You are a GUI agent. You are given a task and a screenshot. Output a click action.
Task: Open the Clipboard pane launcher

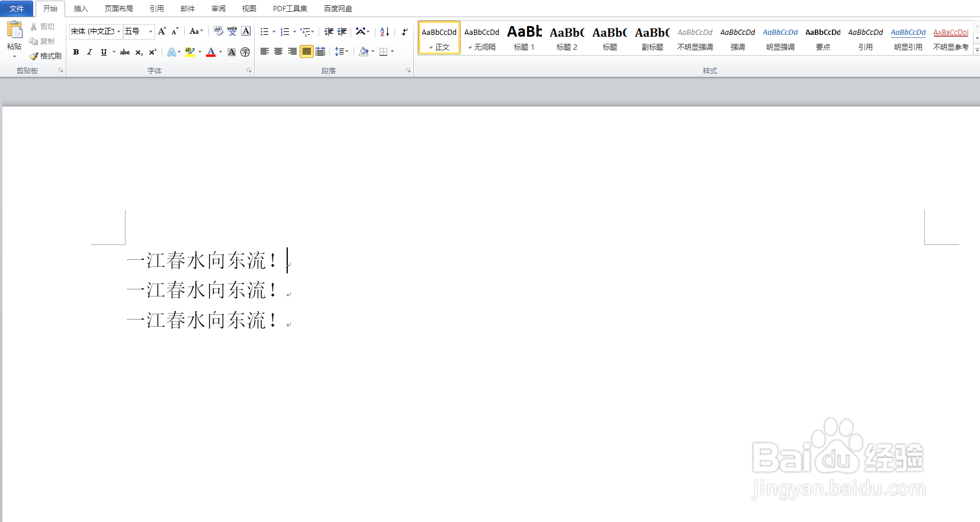(60, 70)
